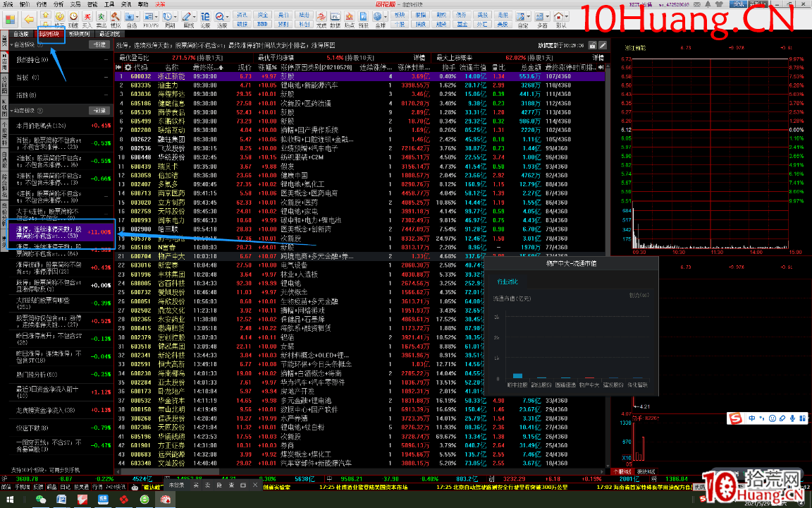Open the 分析 menu in menu bar

(59, 4)
